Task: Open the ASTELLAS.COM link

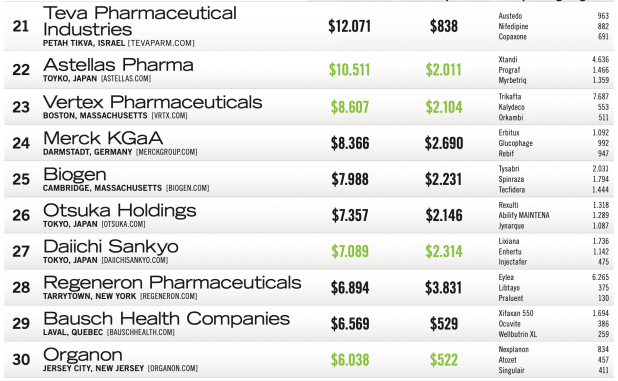Action: tap(126, 79)
